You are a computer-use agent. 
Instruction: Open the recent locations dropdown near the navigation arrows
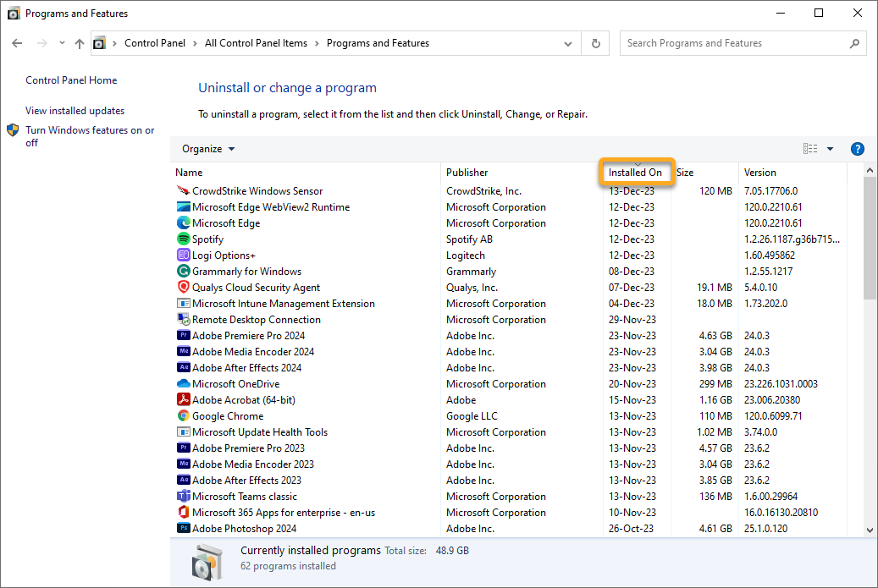click(x=62, y=43)
